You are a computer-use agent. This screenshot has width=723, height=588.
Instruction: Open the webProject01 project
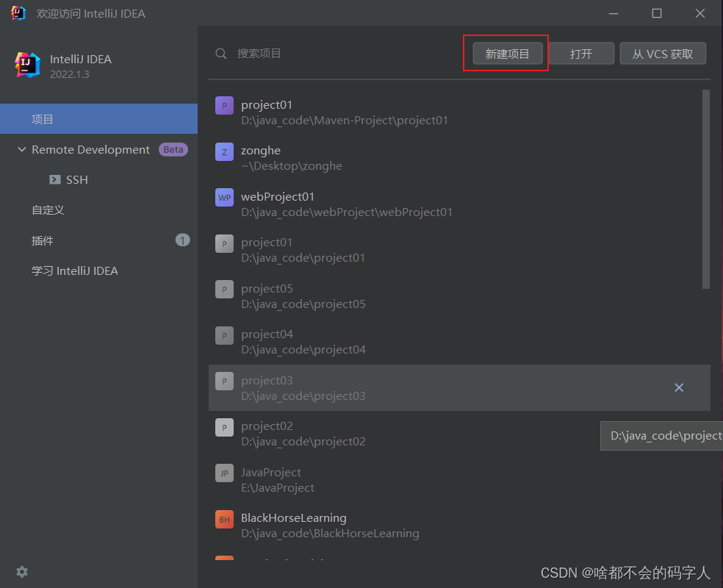tap(459, 204)
